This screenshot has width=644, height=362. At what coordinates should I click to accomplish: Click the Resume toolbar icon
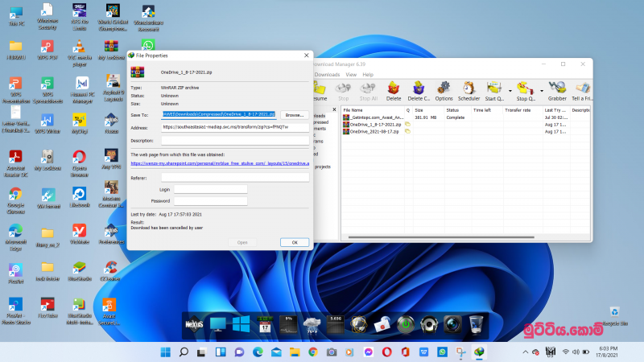(320, 91)
